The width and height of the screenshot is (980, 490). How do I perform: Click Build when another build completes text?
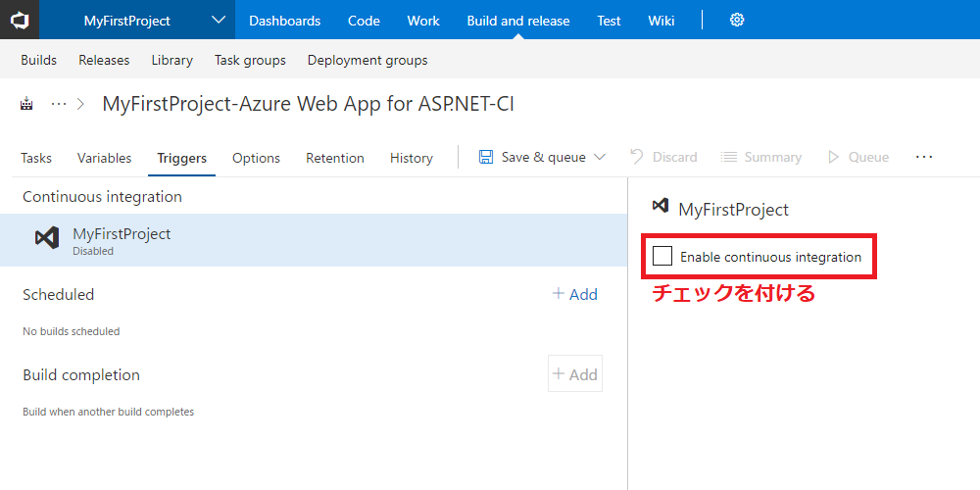click(x=108, y=412)
